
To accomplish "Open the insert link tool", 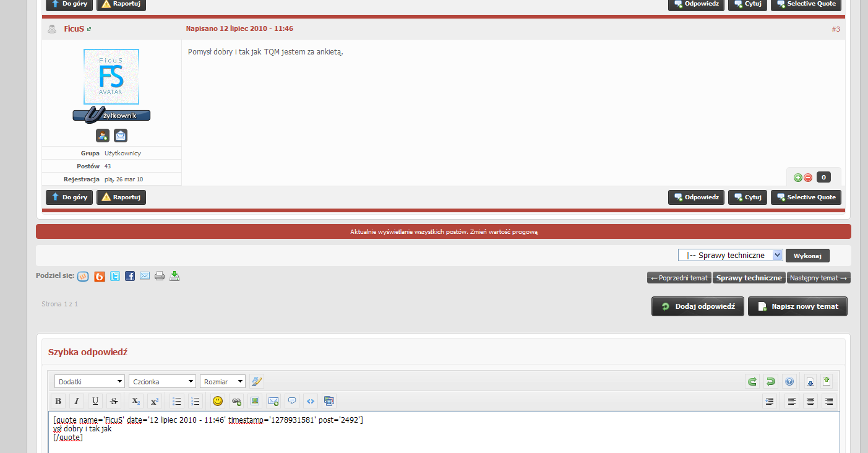I will click(236, 401).
